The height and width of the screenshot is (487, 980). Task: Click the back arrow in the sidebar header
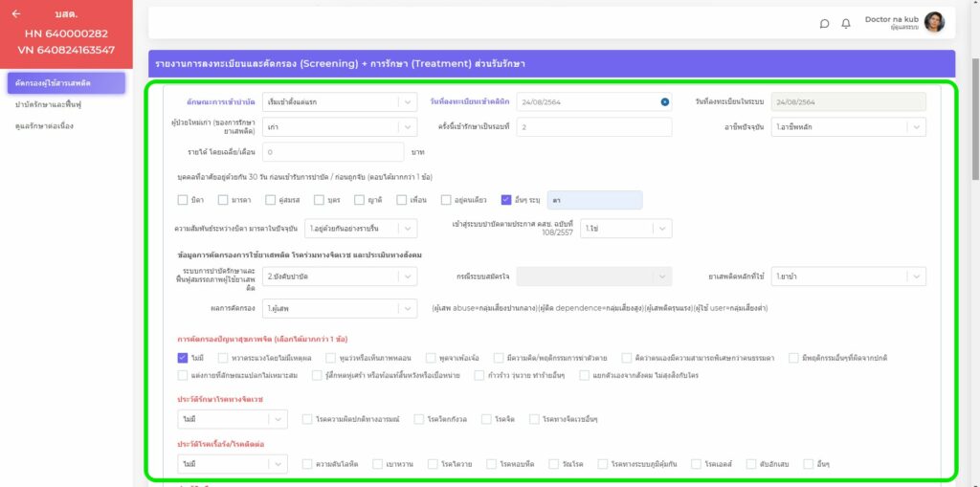(16, 13)
